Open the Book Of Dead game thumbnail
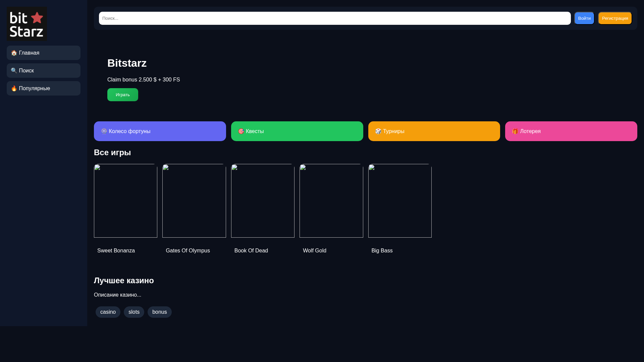 point(263,201)
